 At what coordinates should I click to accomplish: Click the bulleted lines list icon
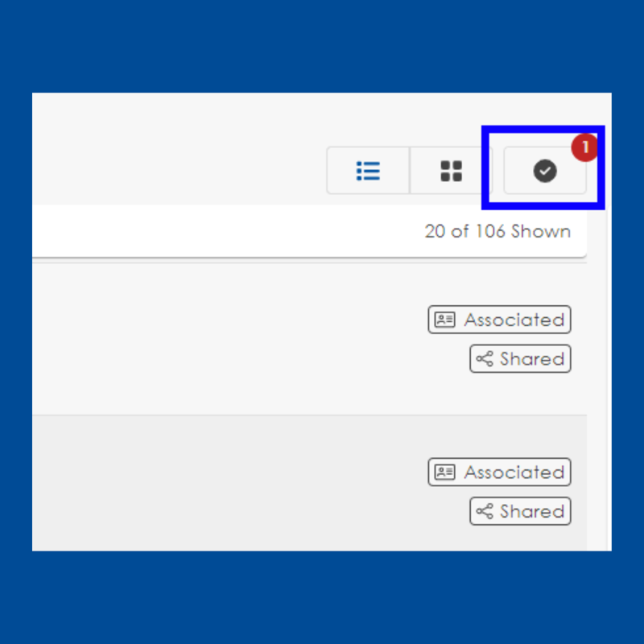[368, 171]
